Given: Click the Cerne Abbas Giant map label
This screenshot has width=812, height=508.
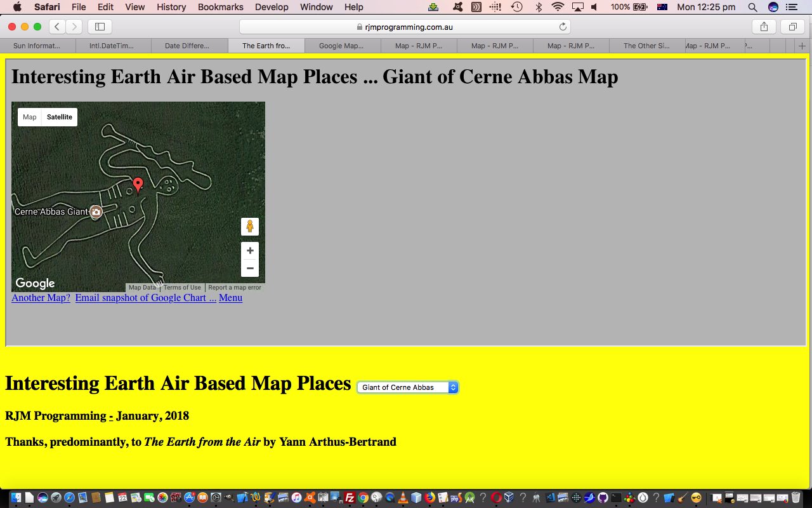Looking at the screenshot, I should [x=51, y=211].
